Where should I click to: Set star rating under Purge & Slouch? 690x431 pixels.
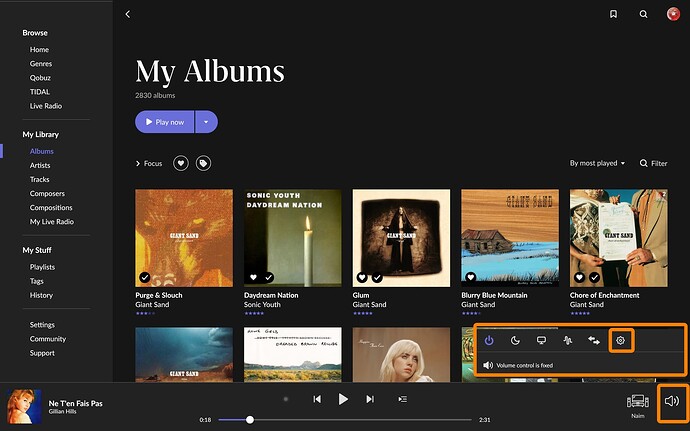pyautogui.click(x=145, y=313)
